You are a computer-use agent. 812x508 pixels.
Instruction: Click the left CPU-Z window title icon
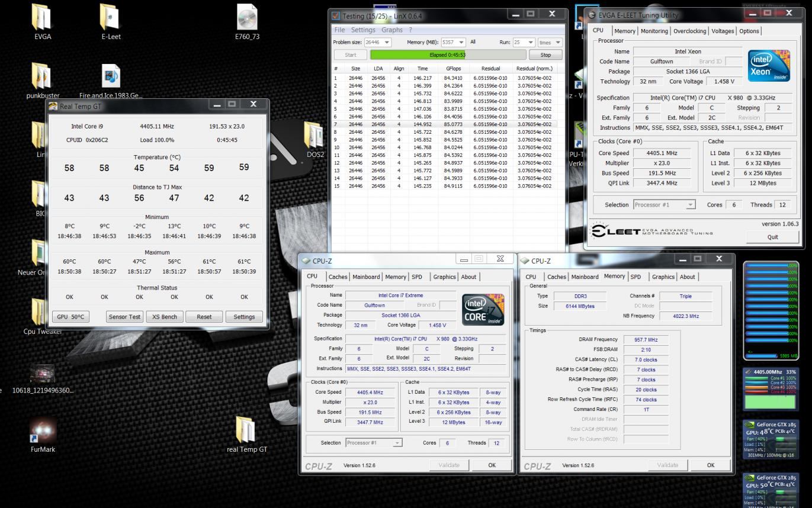point(306,261)
